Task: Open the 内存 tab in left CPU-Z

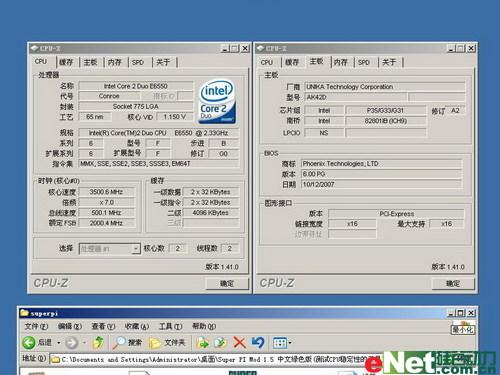Action: 114,62
